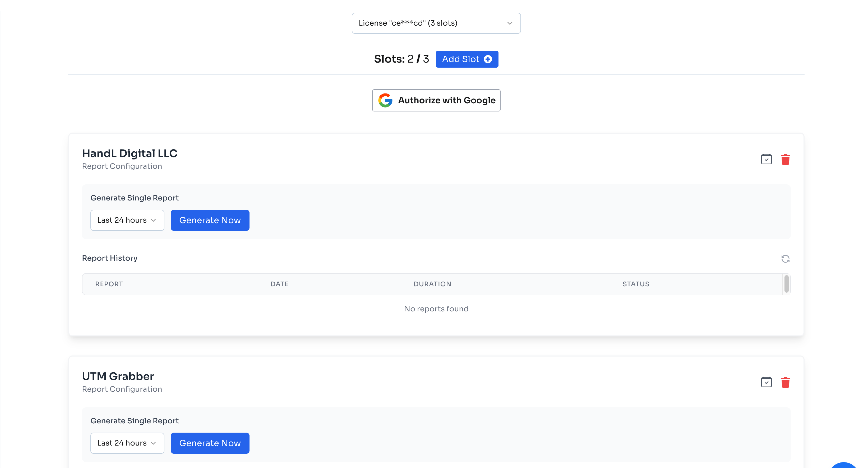Open schedule calendar for HandL Digital LLC
868x468 pixels.
[766, 159]
